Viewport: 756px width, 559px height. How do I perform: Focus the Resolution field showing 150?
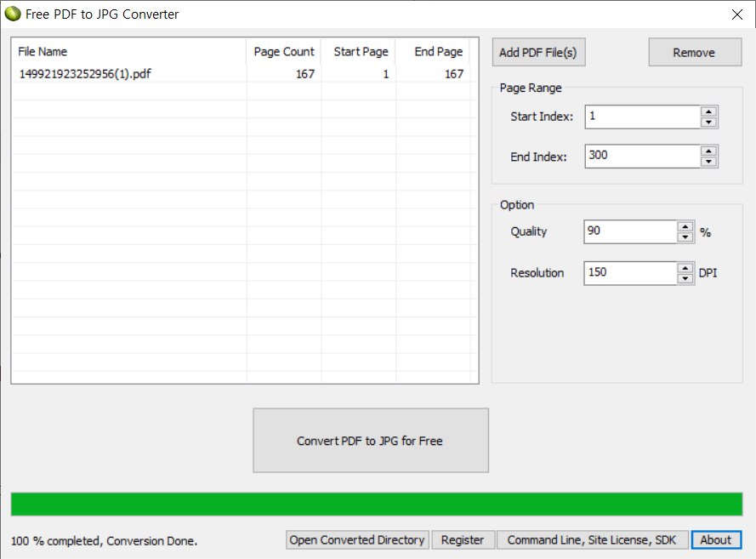point(631,273)
